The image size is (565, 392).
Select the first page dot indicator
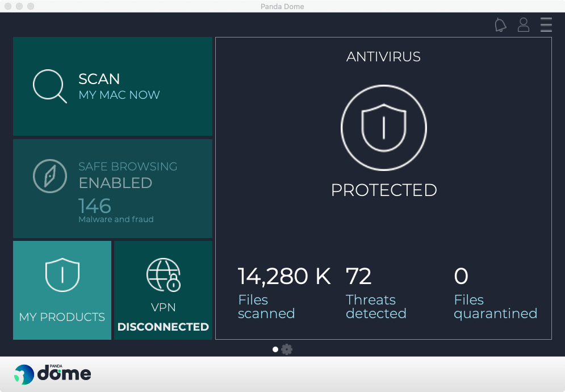[x=275, y=349]
